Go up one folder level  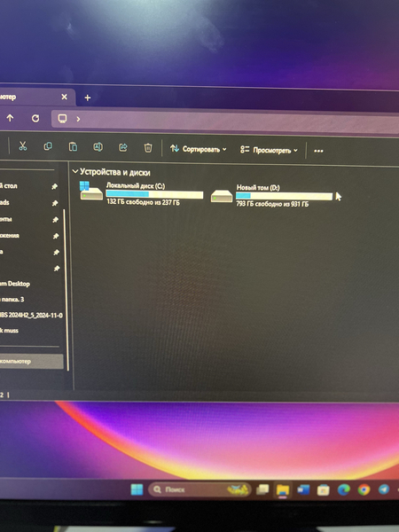click(x=10, y=118)
